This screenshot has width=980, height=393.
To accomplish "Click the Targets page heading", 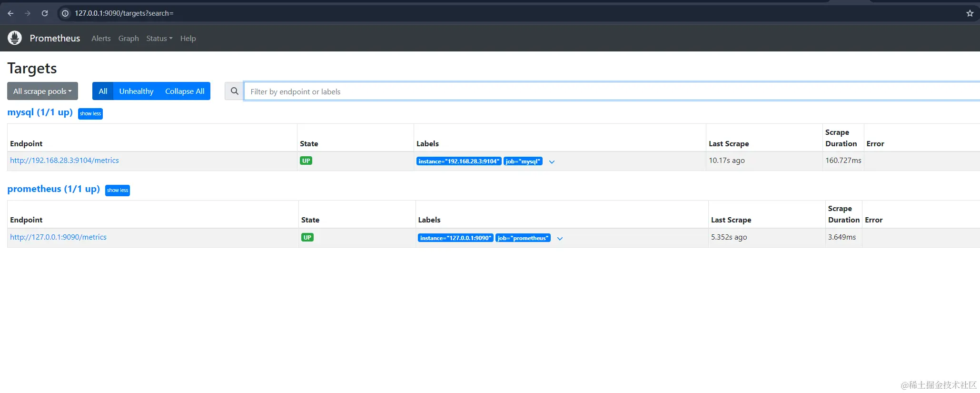I will pyautogui.click(x=32, y=68).
